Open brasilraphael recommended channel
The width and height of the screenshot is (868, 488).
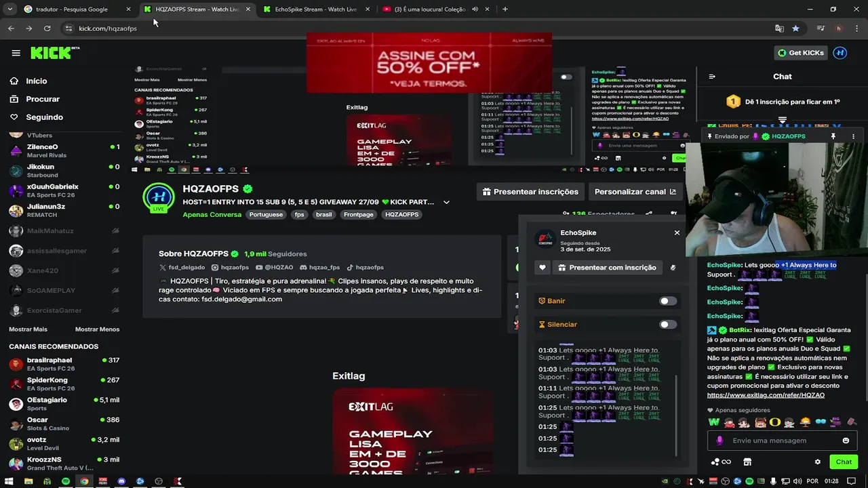[64, 364]
